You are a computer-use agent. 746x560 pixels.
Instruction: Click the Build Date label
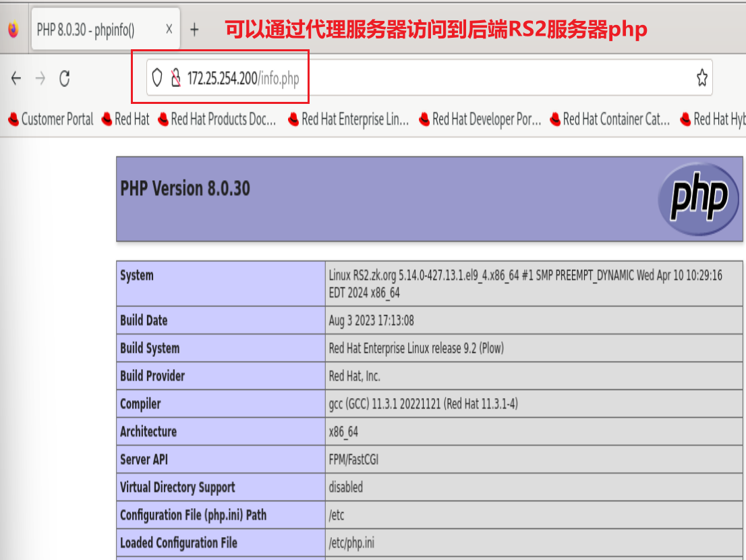click(144, 320)
